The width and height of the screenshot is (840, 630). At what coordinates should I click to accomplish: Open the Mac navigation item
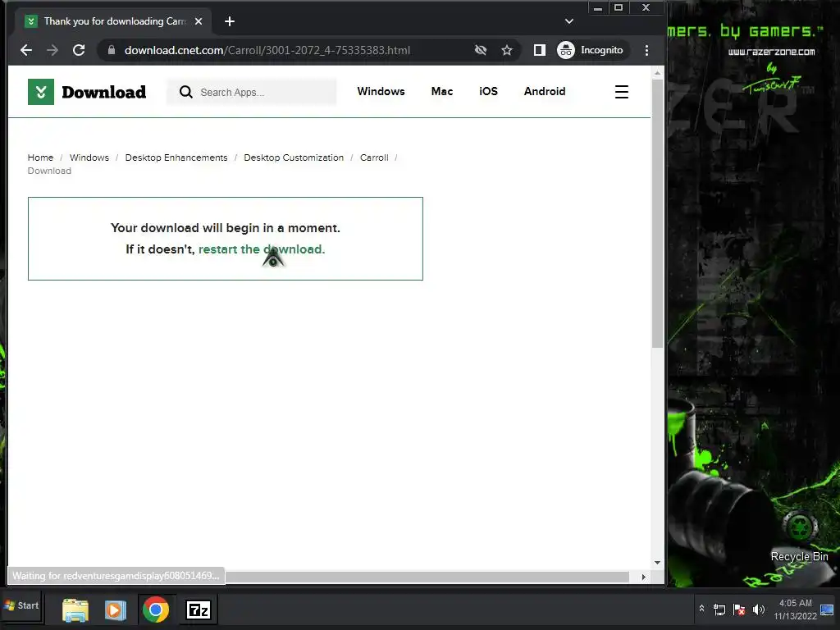(442, 92)
